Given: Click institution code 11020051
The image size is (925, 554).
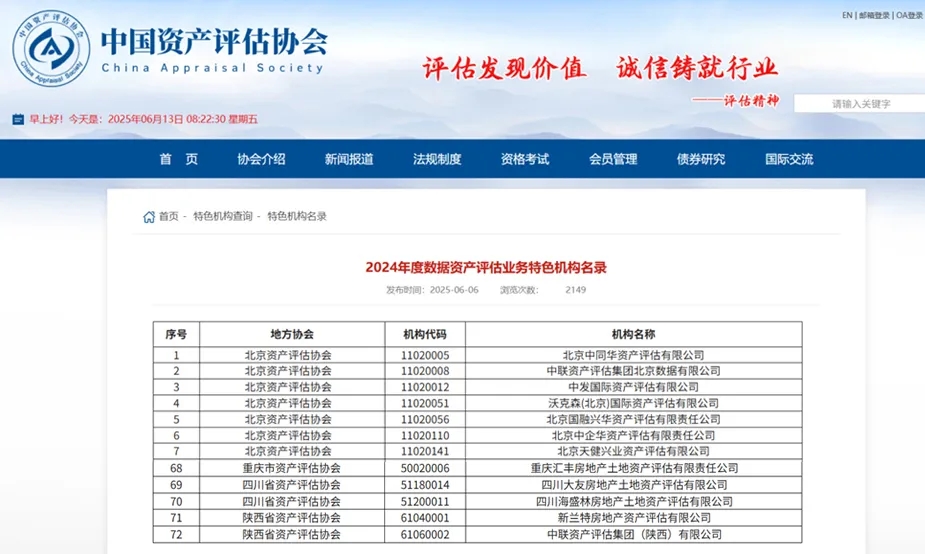Looking at the screenshot, I should (425, 404).
